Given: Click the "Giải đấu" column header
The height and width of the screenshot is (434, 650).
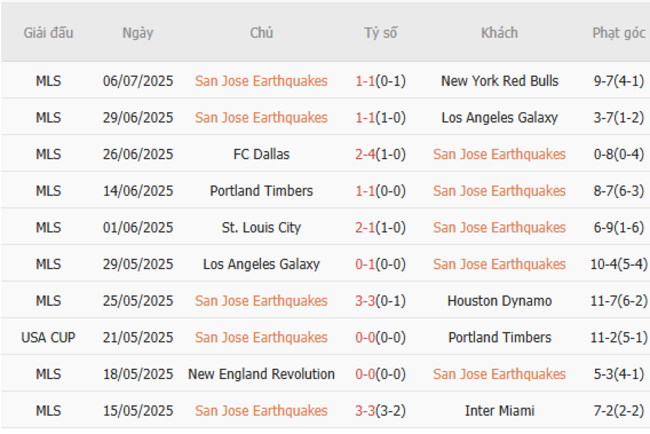Looking at the screenshot, I should coord(48,33).
